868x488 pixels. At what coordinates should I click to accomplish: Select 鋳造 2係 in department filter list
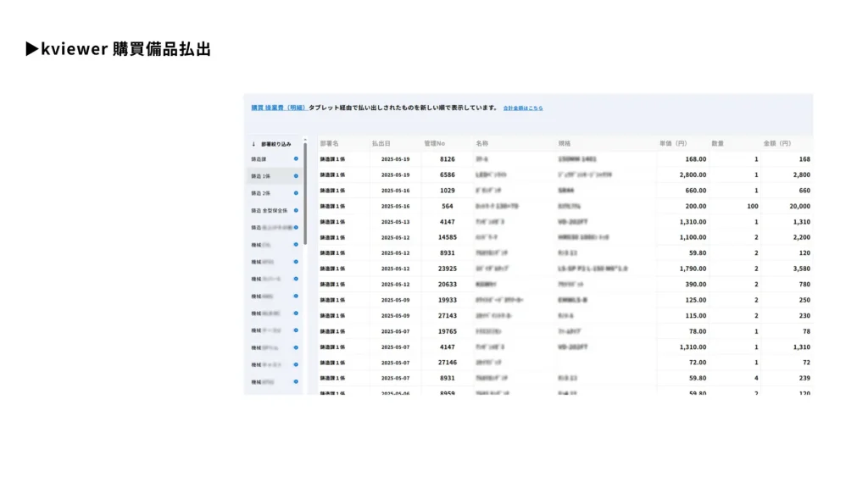pyautogui.click(x=261, y=193)
